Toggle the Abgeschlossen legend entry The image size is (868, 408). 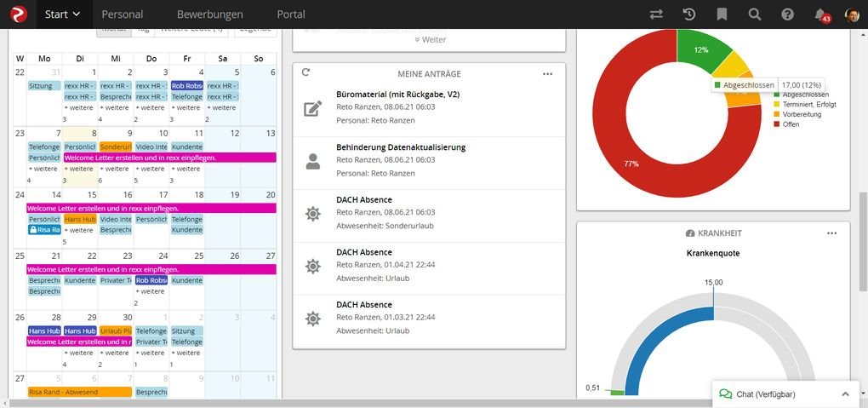(x=801, y=95)
